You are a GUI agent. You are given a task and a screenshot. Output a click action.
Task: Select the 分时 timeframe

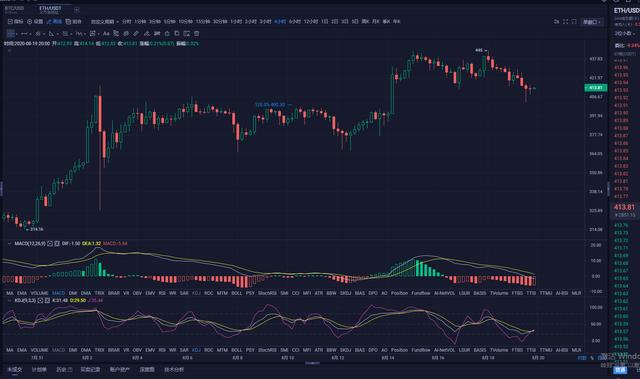coord(127,22)
